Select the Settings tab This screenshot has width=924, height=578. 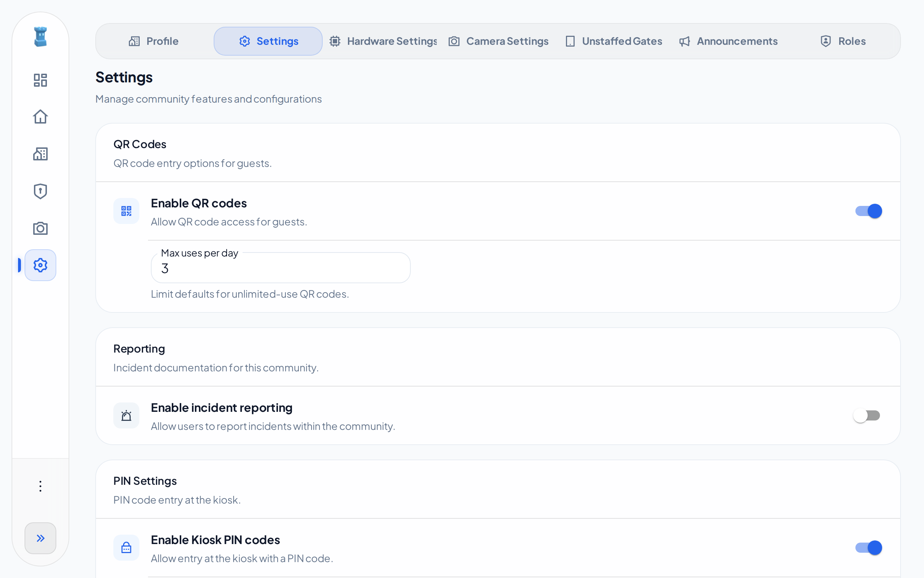(268, 41)
